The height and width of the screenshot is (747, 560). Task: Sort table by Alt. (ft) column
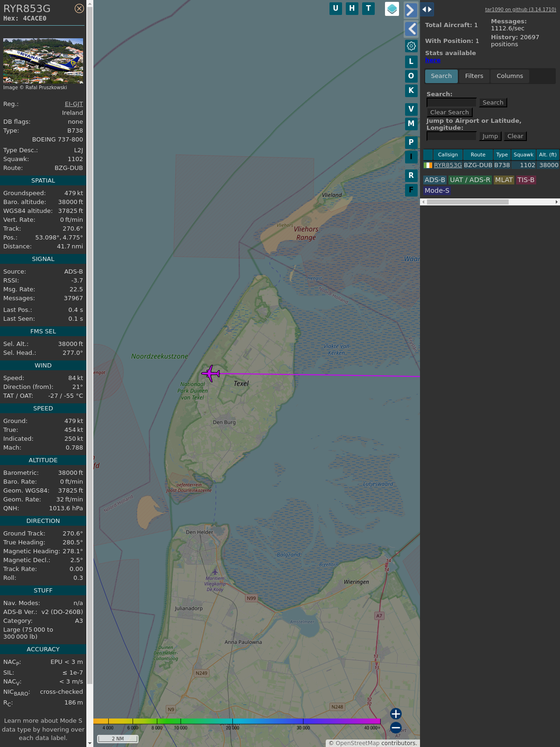[x=547, y=155]
